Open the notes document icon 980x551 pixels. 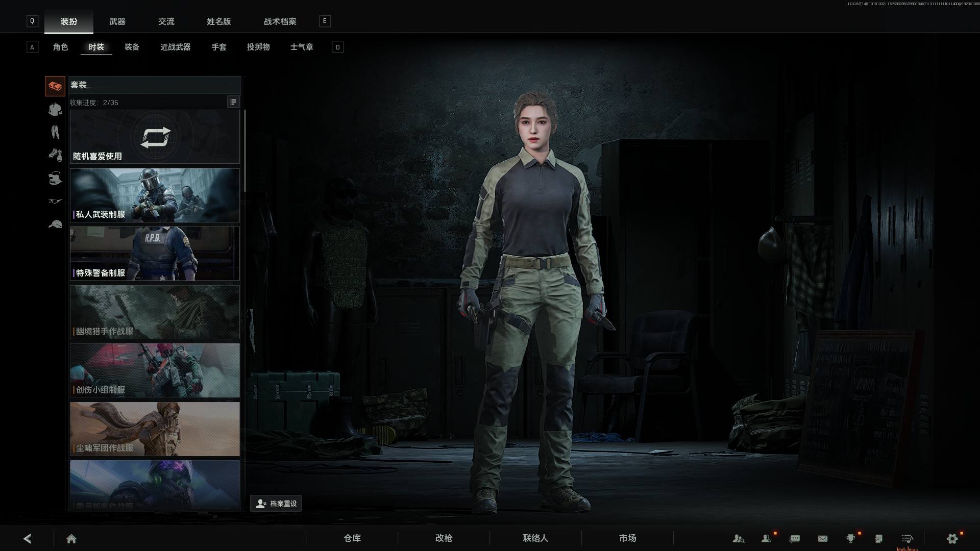[878, 538]
